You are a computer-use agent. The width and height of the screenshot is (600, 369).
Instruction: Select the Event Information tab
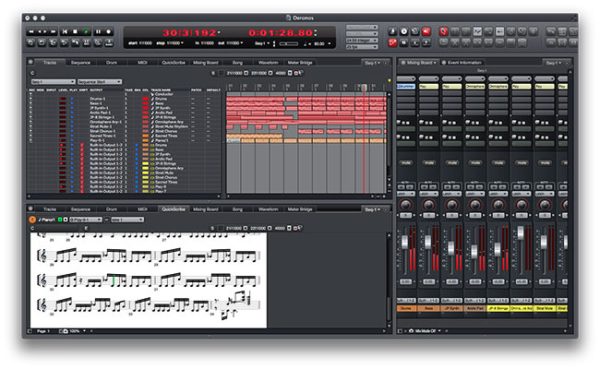[464, 62]
